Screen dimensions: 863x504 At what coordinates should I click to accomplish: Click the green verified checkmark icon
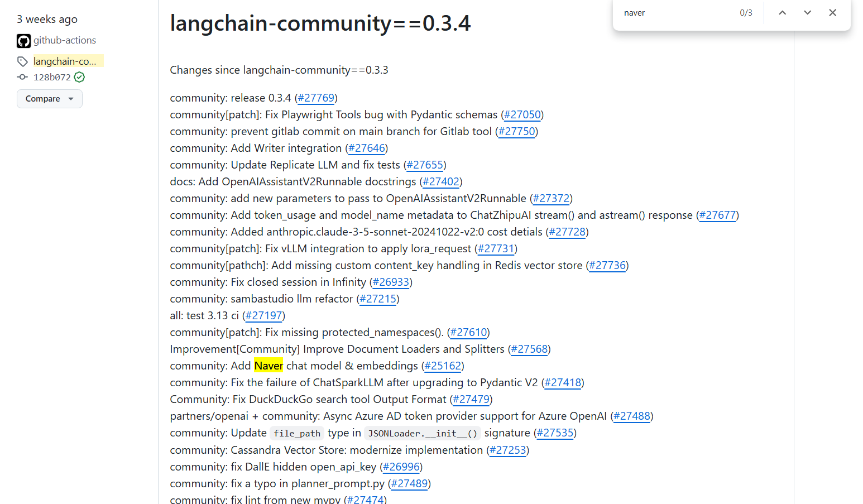click(79, 77)
